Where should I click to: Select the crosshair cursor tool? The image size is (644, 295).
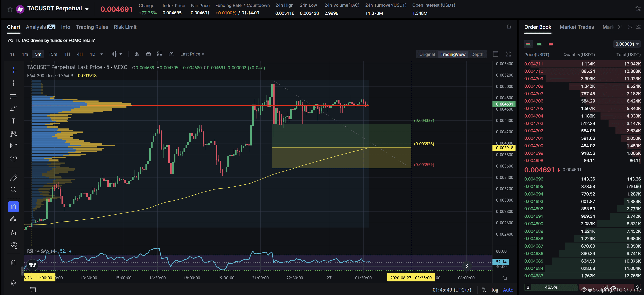click(14, 70)
